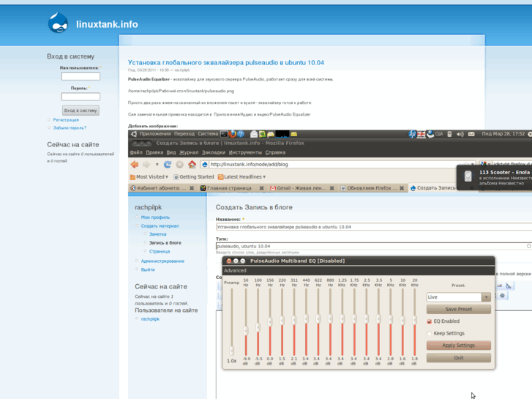Click the mail envelope icon in the panel

(x=471, y=134)
